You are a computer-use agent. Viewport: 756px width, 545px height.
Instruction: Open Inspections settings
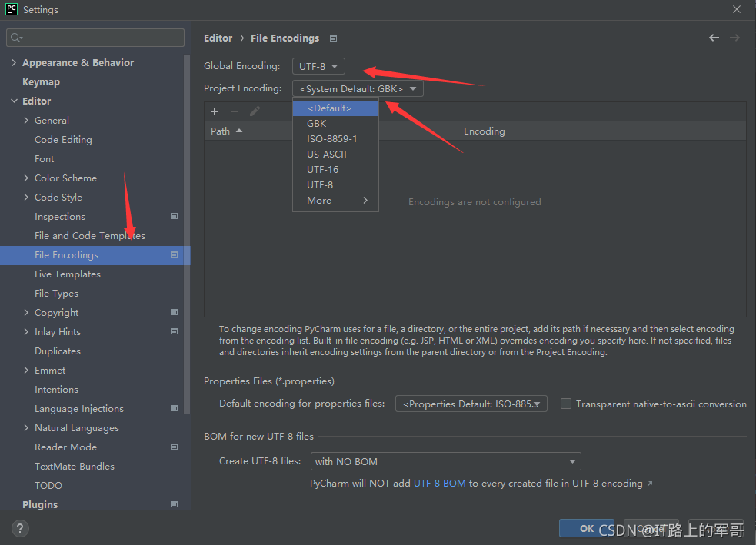click(60, 216)
